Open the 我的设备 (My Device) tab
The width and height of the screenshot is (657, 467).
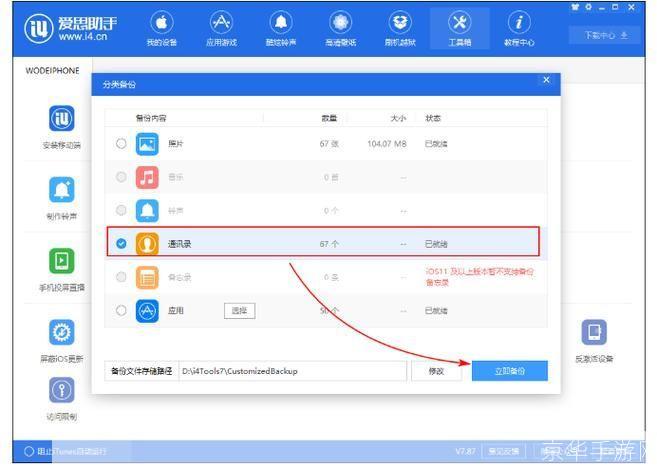click(161, 28)
